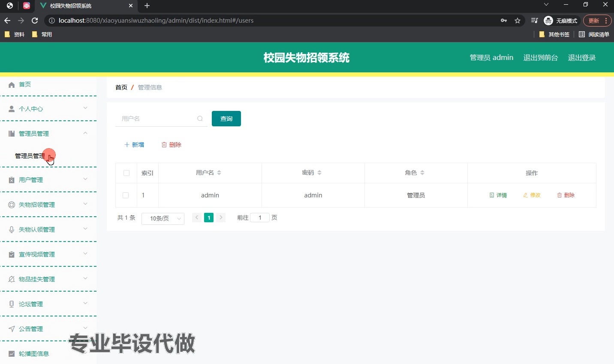Click the microphone icon beside 失物认领管理
The height and width of the screenshot is (364, 614).
[x=12, y=230]
